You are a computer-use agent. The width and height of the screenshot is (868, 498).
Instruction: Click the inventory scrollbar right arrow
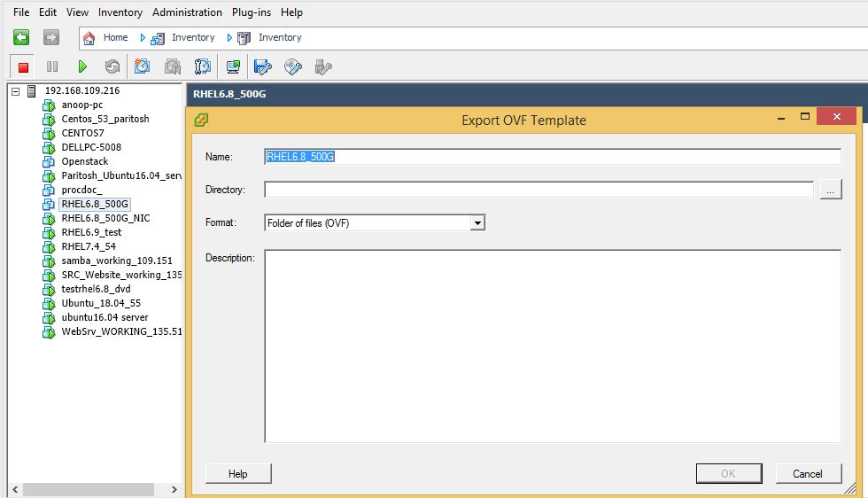pyautogui.click(x=174, y=490)
